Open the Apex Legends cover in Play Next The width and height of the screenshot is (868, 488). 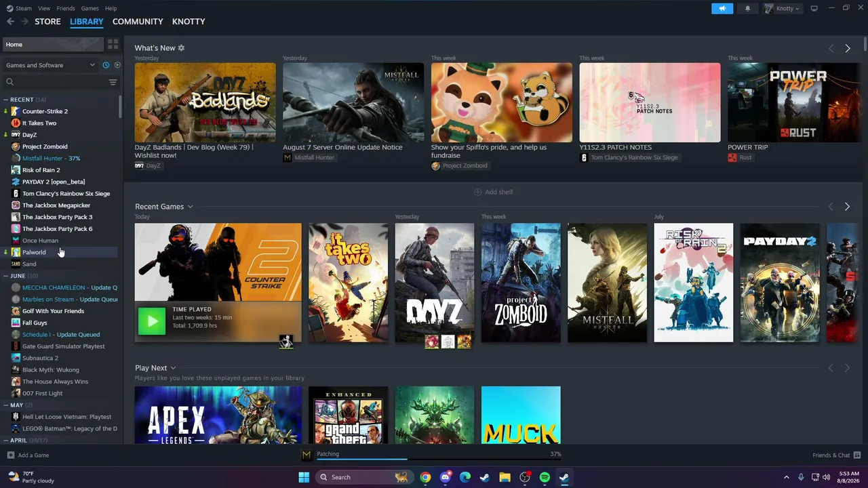coord(218,415)
